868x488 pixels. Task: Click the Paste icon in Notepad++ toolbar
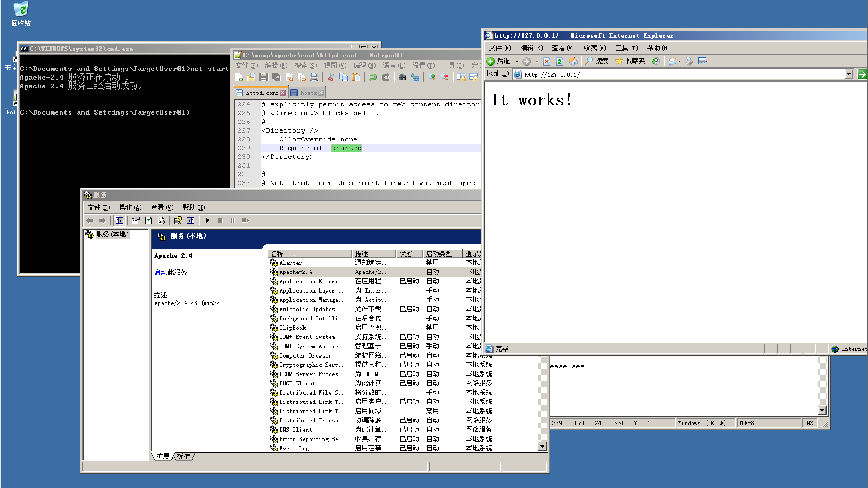356,78
